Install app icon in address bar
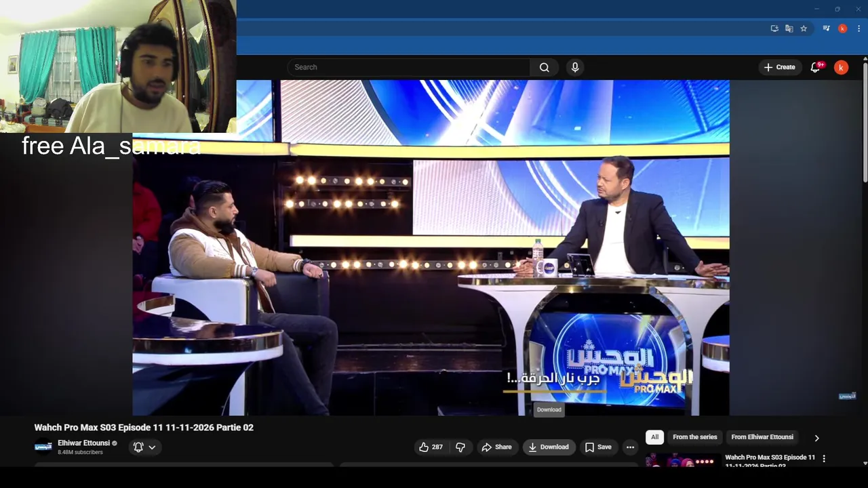The image size is (868, 488). 774,28
